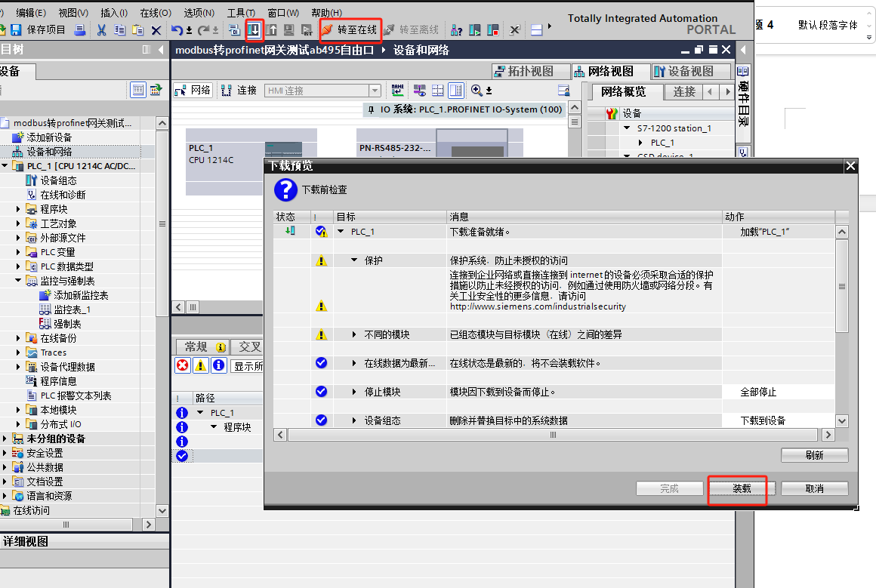Click the copy icon in toolbar
876x588 pixels.
[x=119, y=29]
